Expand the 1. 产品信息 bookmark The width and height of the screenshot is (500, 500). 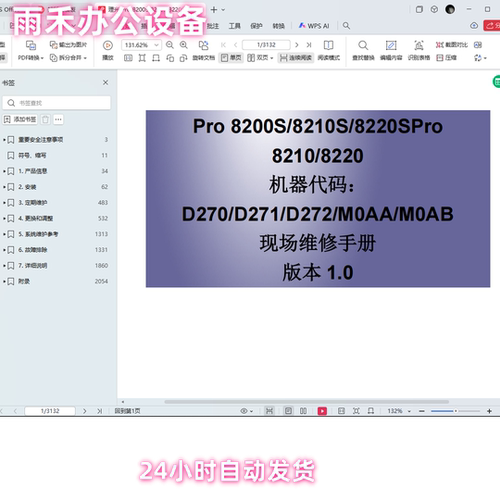pos(4,171)
